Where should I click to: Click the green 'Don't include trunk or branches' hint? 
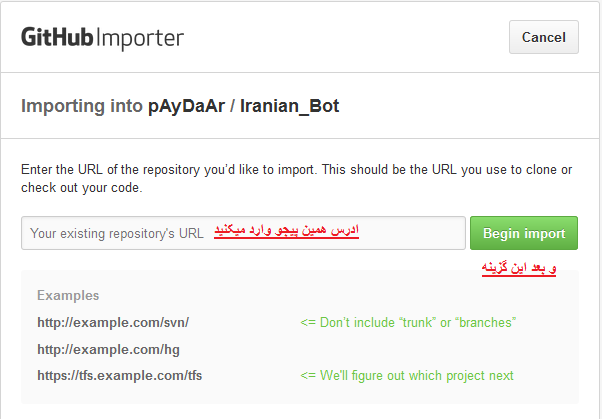(x=407, y=323)
